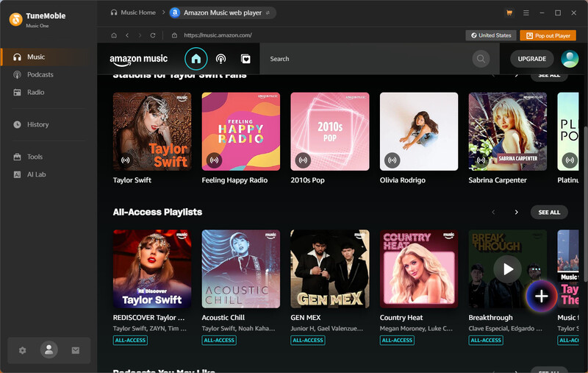This screenshot has height=373, width=588.
Task: Click 'Megan Moroney, Luke C...' artist text
Action: pos(416,328)
